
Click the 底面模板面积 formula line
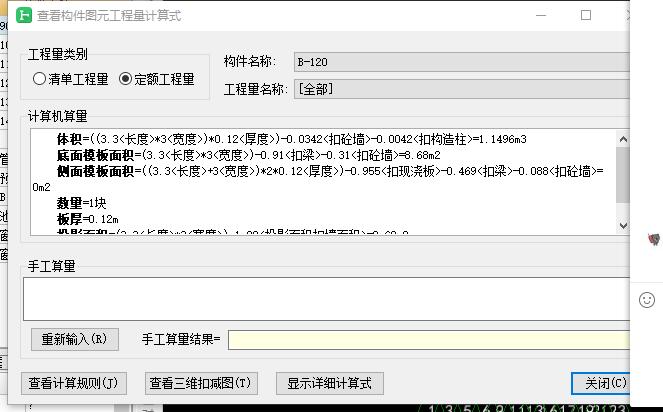coord(249,155)
